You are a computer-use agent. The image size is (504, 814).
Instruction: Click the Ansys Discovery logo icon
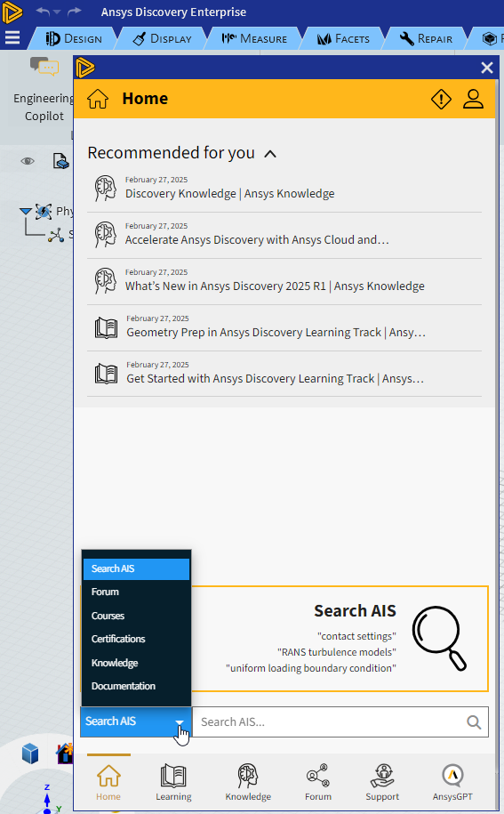12,12
